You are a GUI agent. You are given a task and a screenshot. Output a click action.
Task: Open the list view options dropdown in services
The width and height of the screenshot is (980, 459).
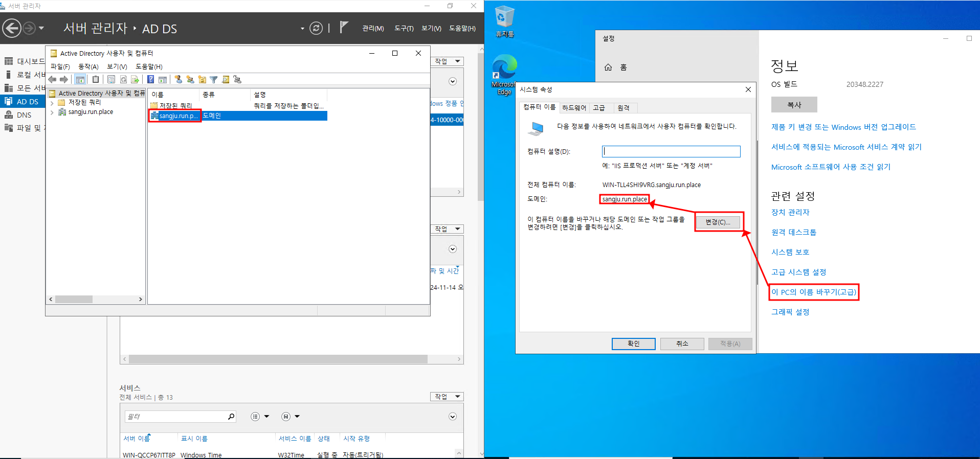(260, 417)
